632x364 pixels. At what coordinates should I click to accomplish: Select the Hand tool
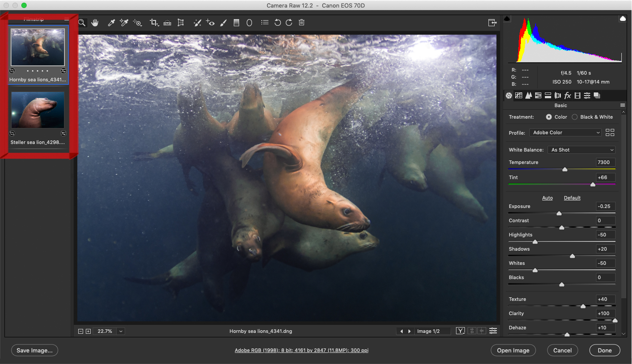(95, 22)
